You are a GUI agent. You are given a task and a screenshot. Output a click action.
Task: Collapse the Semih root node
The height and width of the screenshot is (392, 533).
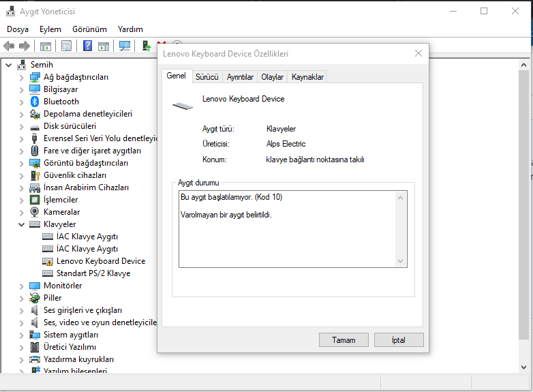(8, 65)
